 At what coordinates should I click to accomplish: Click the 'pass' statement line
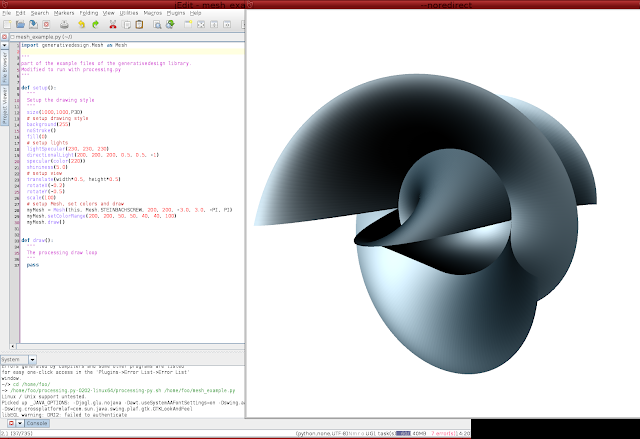coord(33,265)
